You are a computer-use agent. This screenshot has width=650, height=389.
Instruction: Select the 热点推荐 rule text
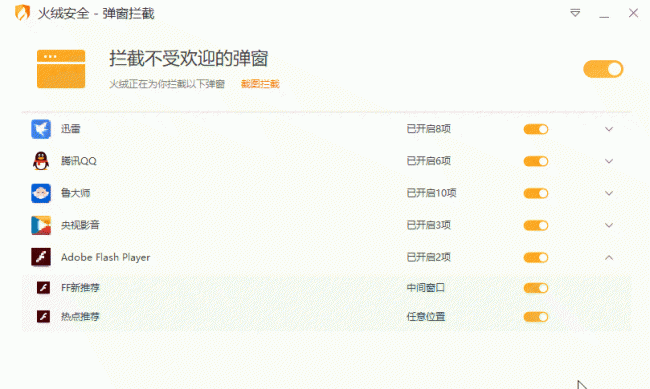point(80,316)
